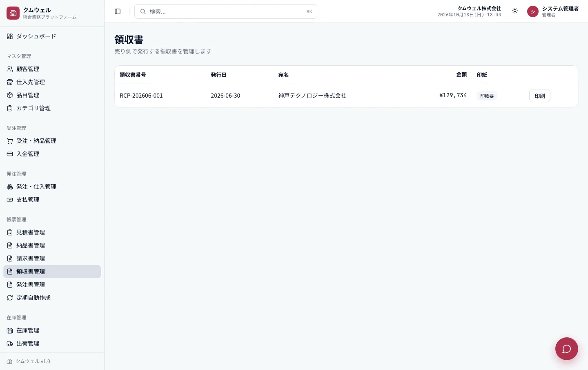Click the 顧客管理 people icon
588x370 pixels.
(x=10, y=69)
